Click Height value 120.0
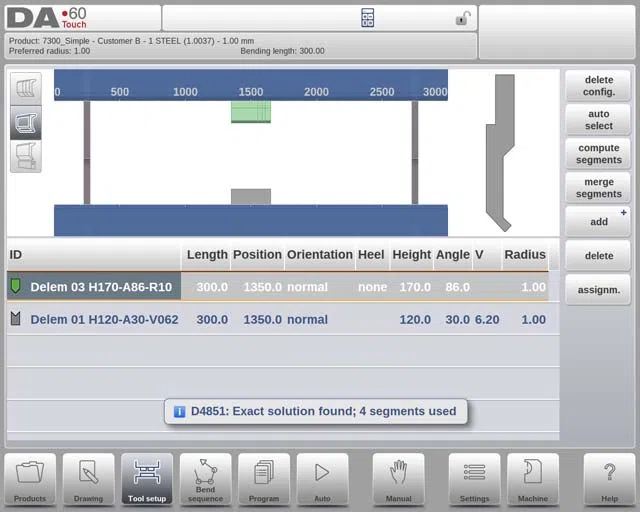This screenshot has width=640, height=512. pyautogui.click(x=415, y=319)
